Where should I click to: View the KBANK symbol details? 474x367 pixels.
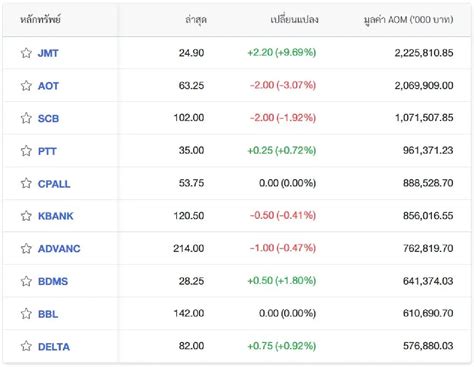pyautogui.click(x=56, y=216)
